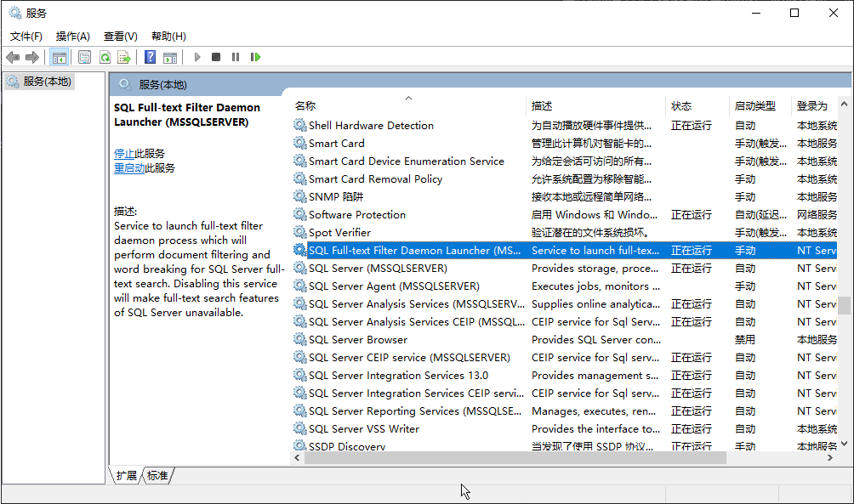Click gear icon of Smart Card Removal Policy
This screenshot has height=504, width=854.
[x=299, y=178]
